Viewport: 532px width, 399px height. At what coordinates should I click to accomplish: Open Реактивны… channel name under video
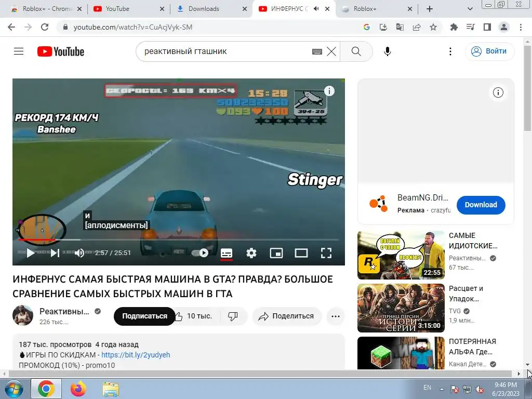[x=64, y=312]
